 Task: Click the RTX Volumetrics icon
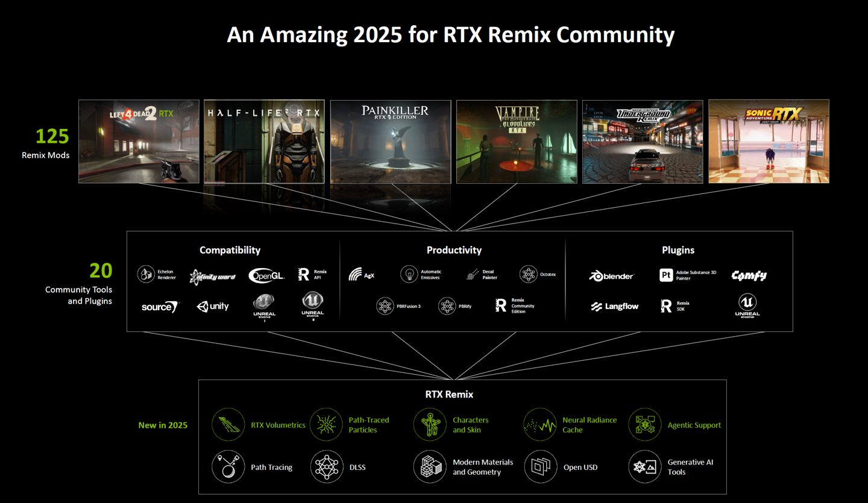[228, 425]
